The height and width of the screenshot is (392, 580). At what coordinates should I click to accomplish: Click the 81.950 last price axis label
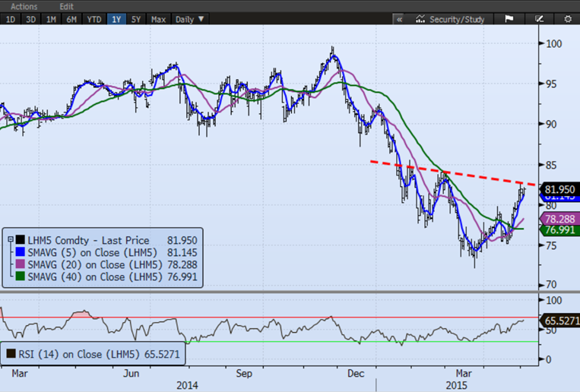point(559,189)
